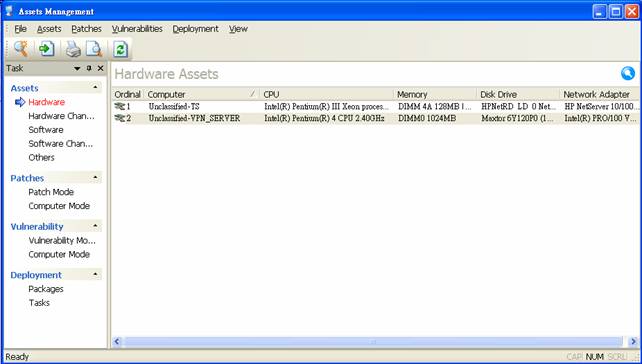Click the search magnifier toolbar icon

click(x=20, y=49)
